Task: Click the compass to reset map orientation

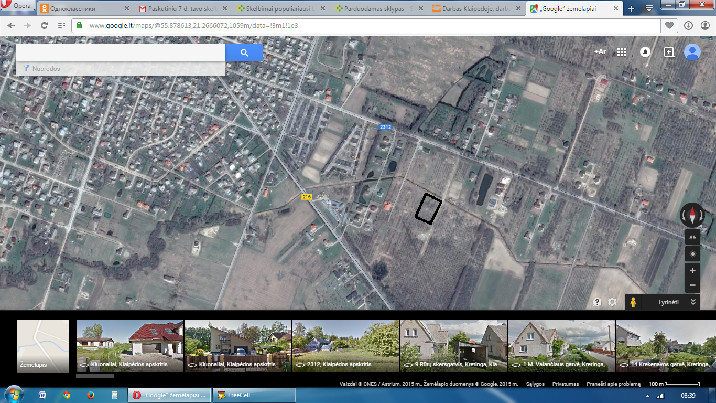Action: [x=691, y=215]
